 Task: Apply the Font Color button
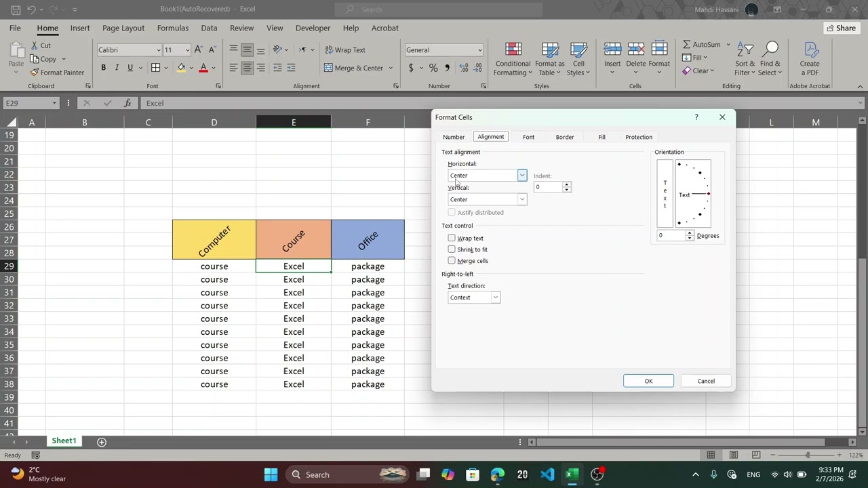coord(203,68)
